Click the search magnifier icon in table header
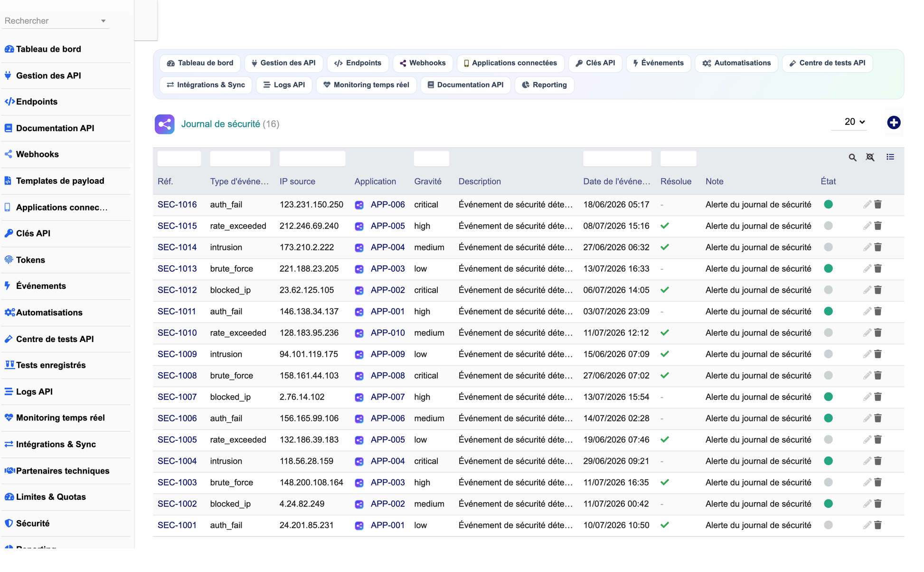The height and width of the screenshot is (572, 924). (852, 157)
